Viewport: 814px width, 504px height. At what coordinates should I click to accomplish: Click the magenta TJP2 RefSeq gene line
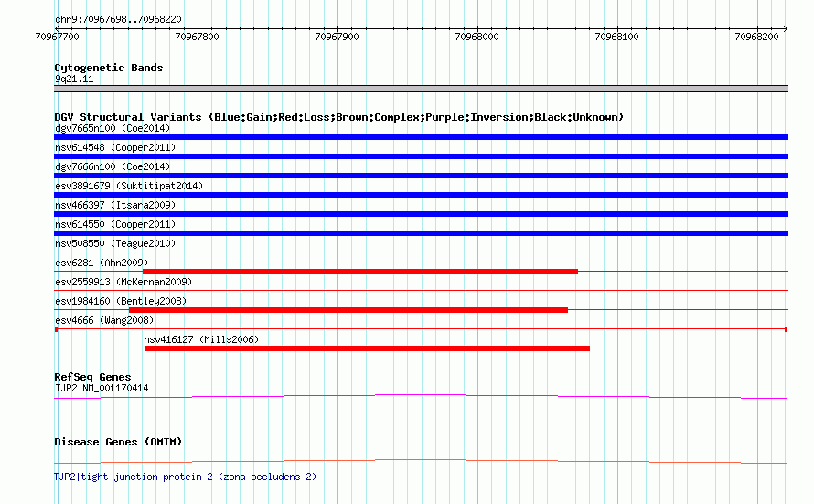tap(421, 397)
